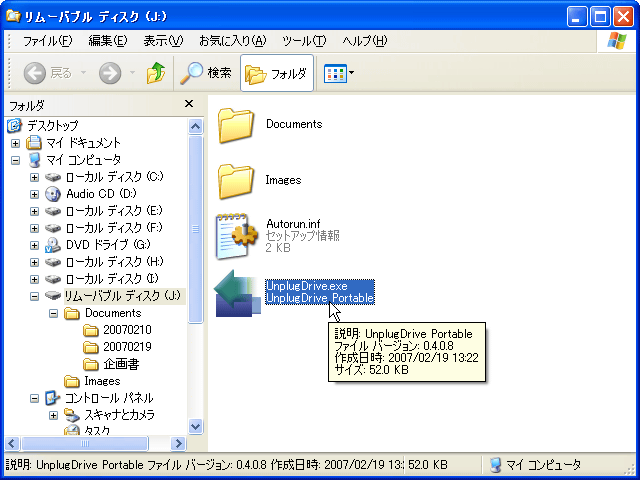Select the Autorun.inf file icon
This screenshot has height=480, width=640.
237,236
